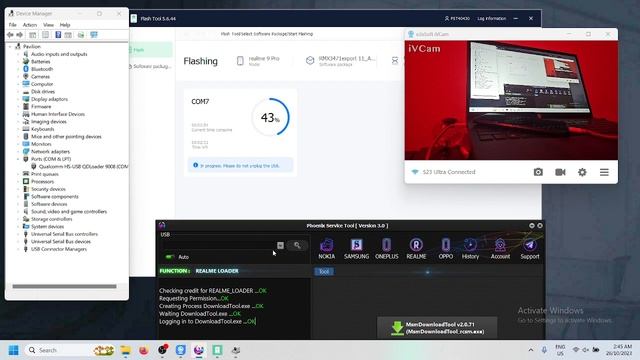
Task: Expand Audio inputs and outputs
Action: (18, 54)
